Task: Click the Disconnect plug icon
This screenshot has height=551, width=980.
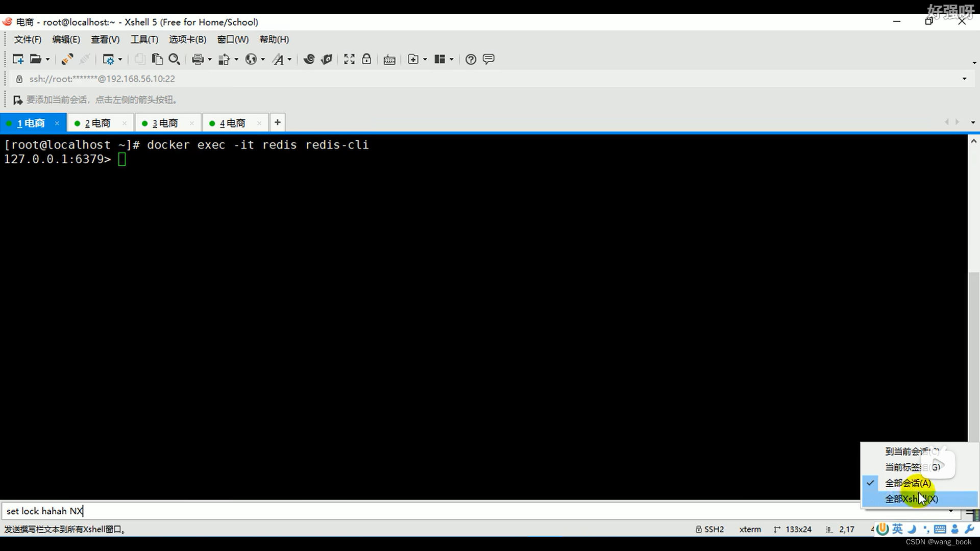Action: (x=85, y=59)
